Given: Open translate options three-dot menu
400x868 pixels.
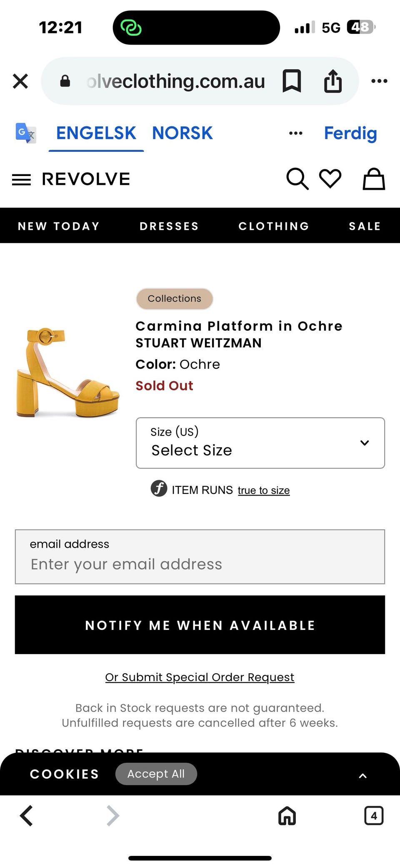Looking at the screenshot, I should 296,133.
